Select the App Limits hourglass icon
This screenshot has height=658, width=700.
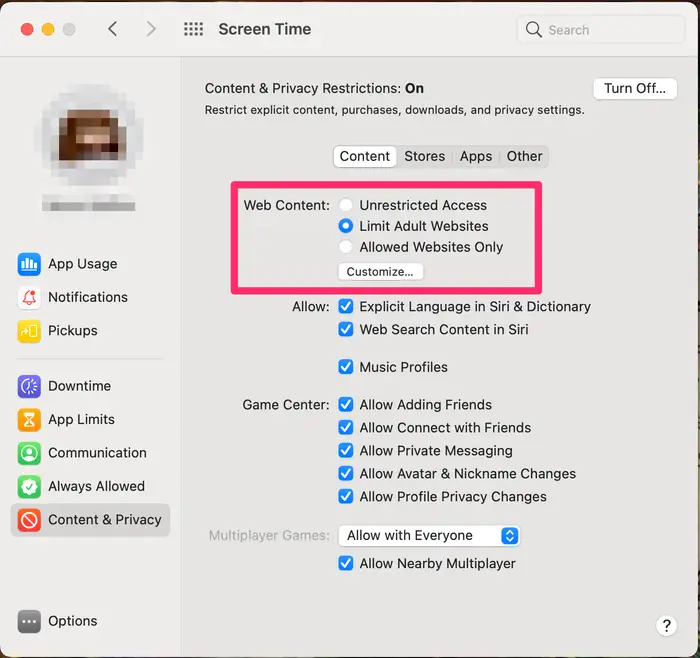(x=29, y=420)
